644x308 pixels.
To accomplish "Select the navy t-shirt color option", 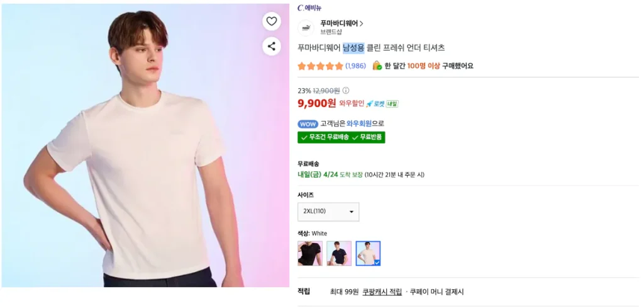I will pyautogui.click(x=338, y=253).
